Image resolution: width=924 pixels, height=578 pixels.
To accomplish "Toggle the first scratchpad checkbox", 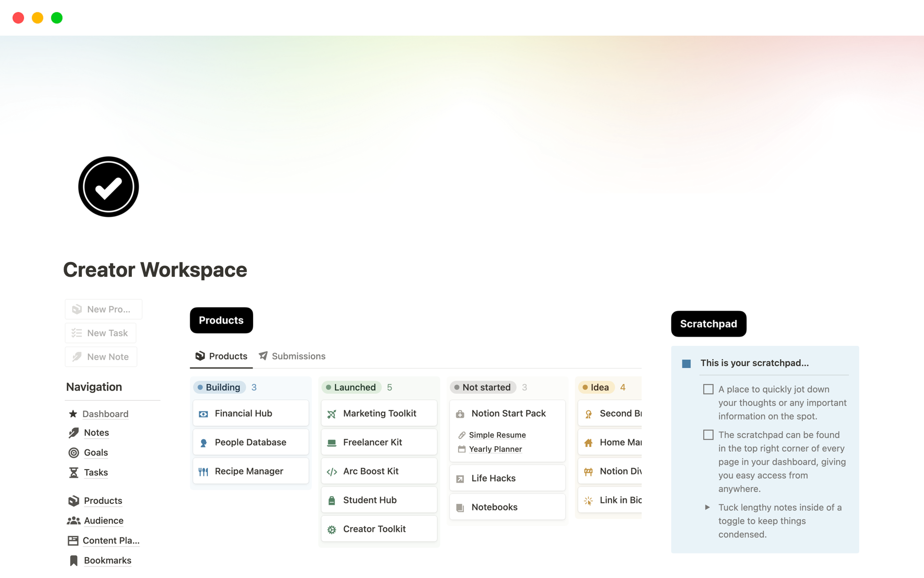I will coord(708,388).
